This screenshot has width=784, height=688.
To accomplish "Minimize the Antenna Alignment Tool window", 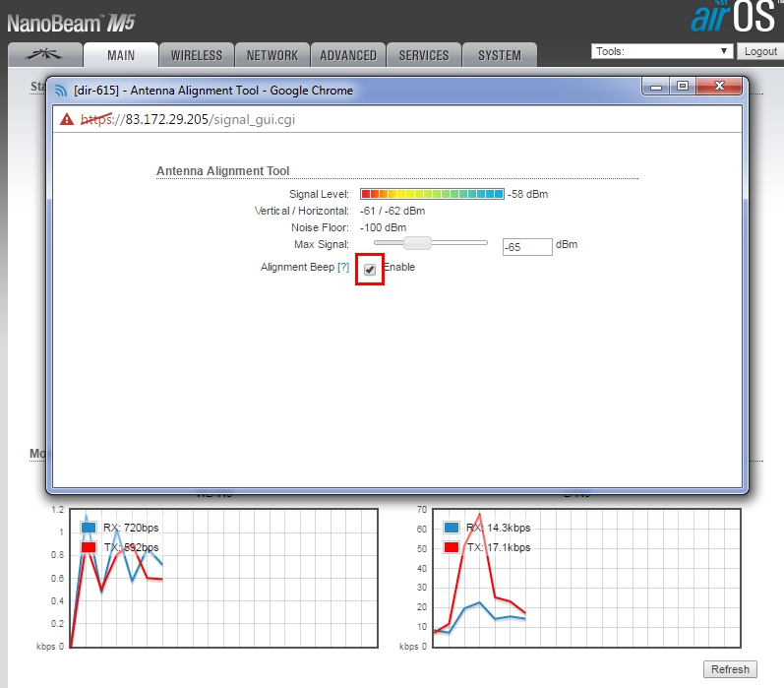I will pos(656,87).
